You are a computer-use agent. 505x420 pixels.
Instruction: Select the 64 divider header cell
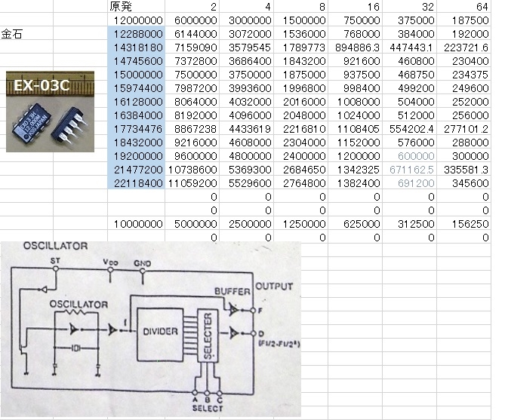pos(463,7)
